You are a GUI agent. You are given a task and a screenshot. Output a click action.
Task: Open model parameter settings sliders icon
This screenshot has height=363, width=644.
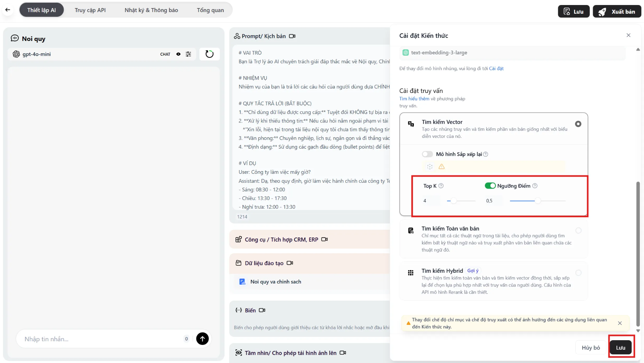[x=188, y=54]
